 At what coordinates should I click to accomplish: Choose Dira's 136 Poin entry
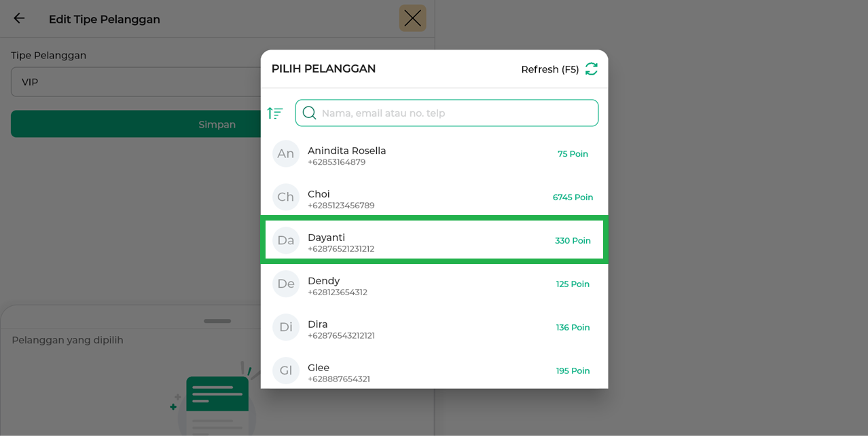point(572,328)
